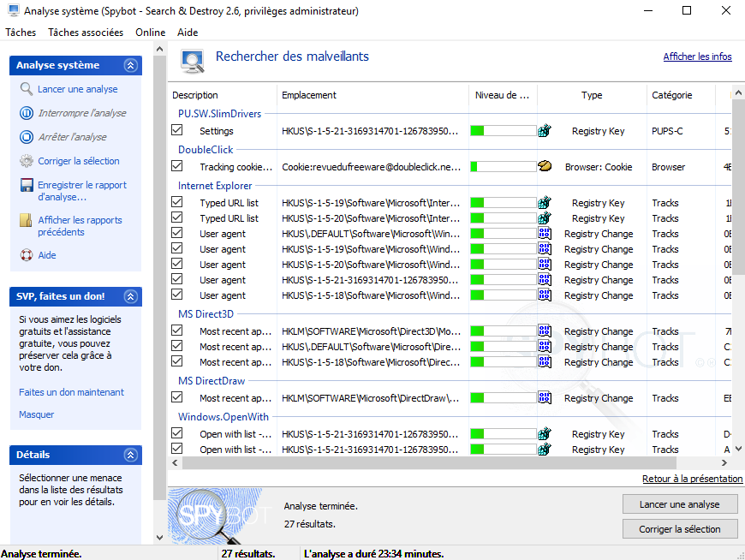Click the Internet Explorer group header

pyautogui.click(x=215, y=186)
